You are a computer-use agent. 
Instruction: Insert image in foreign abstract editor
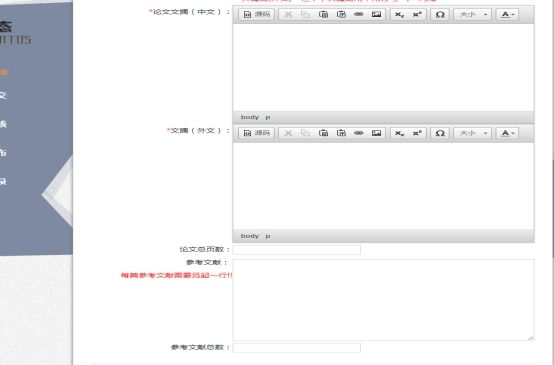pyautogui.click(x=376, y=133)
